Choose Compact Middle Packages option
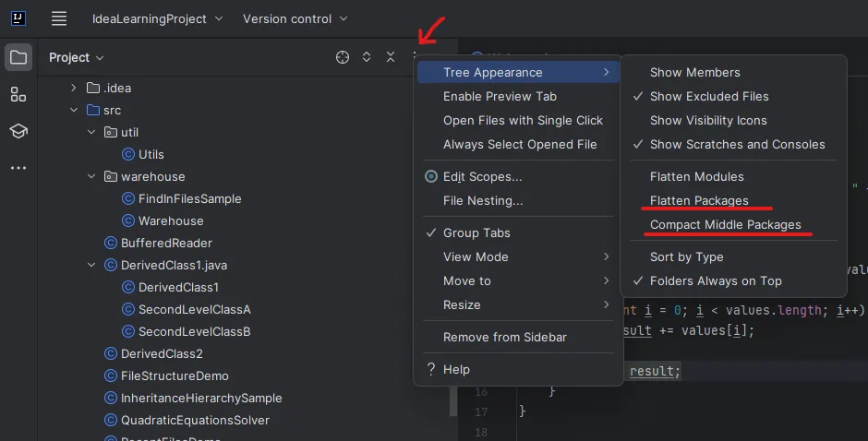 [x=725, y=224]
